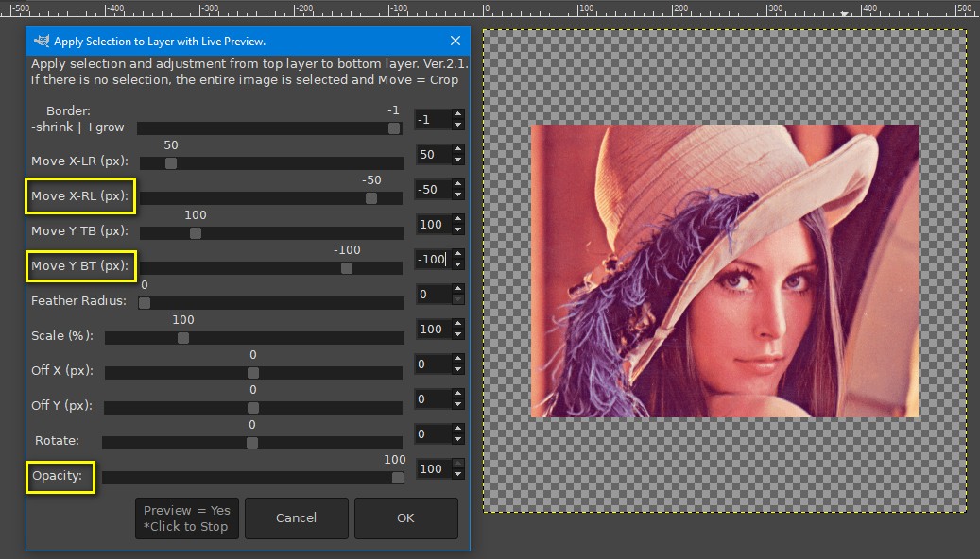The width and height of the screenshot is (980, 559).
Task: Focus the Move Y BT field showing -100
Action: (433, 260)
